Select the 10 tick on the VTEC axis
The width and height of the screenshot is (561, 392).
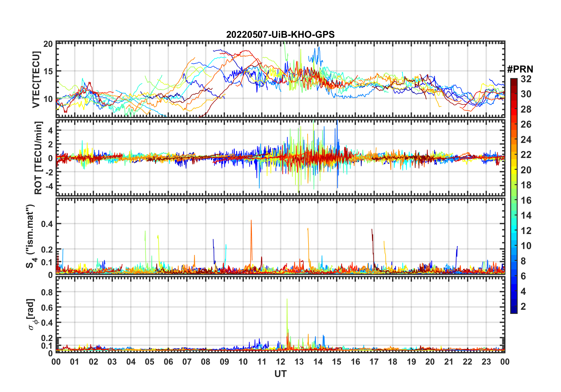(48, 99)
